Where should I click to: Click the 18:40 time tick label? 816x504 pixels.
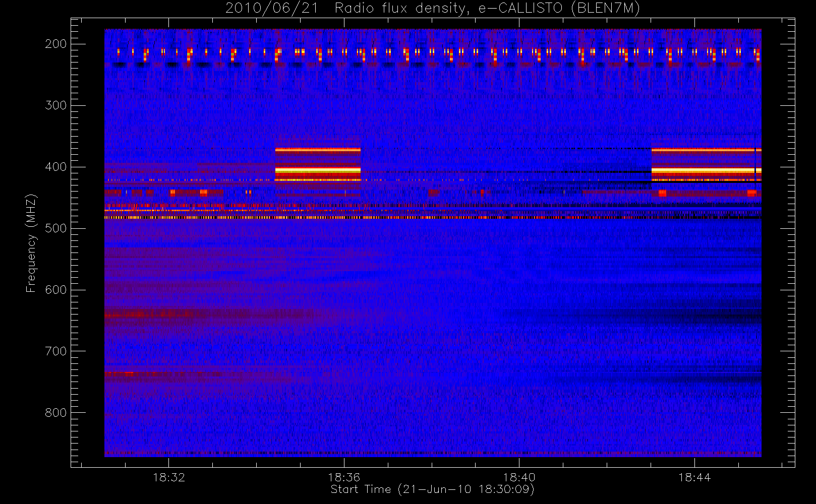[x=519, y=477]
